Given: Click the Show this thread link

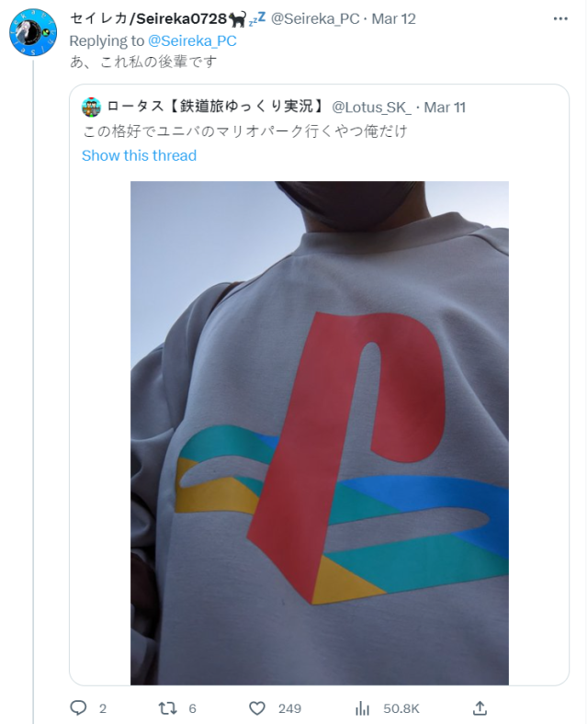Looking at the screenshot, I should coord(139,155).
